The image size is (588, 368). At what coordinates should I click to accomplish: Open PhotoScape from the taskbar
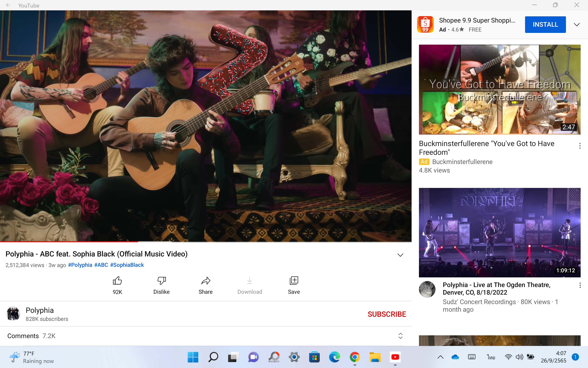pos(274,357)
